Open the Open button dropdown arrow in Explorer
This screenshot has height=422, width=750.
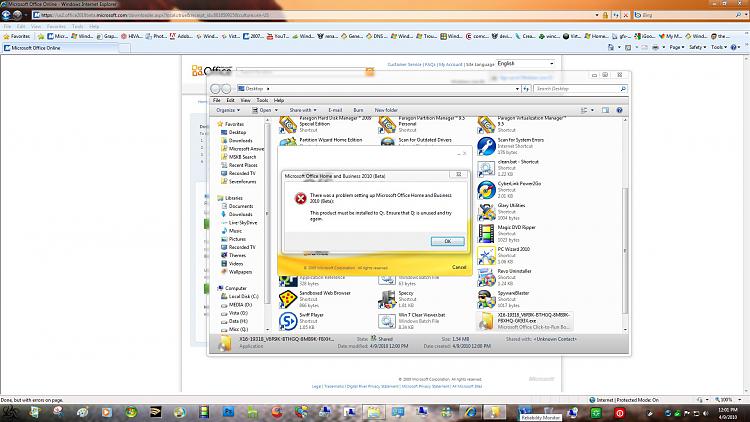pyautogui.click(x=276, y=110)
